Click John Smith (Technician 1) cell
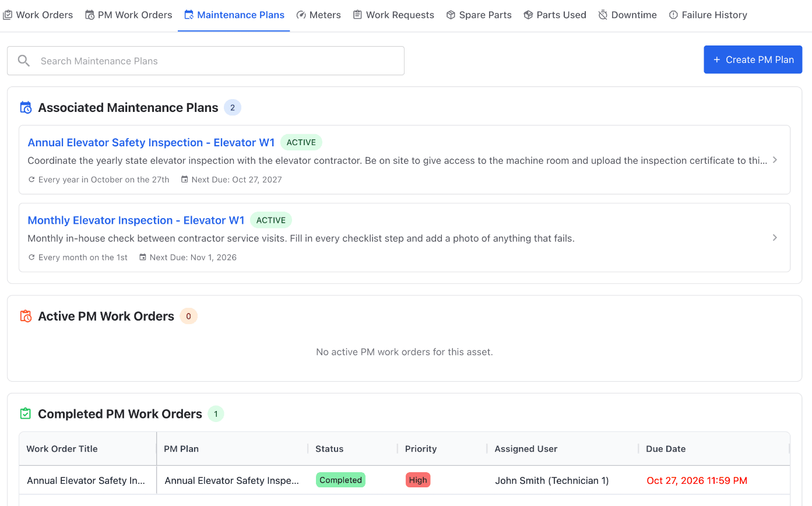The image size is (812, 506). click(552, 480)
